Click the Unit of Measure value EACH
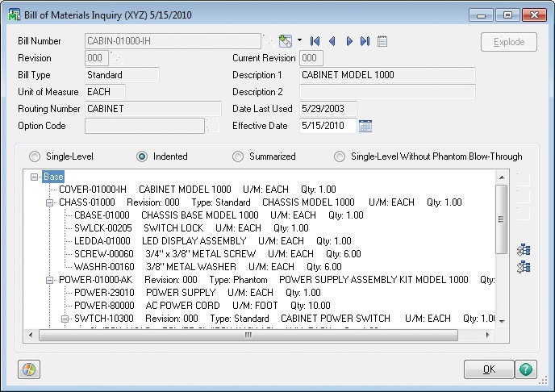 [105, 92]
